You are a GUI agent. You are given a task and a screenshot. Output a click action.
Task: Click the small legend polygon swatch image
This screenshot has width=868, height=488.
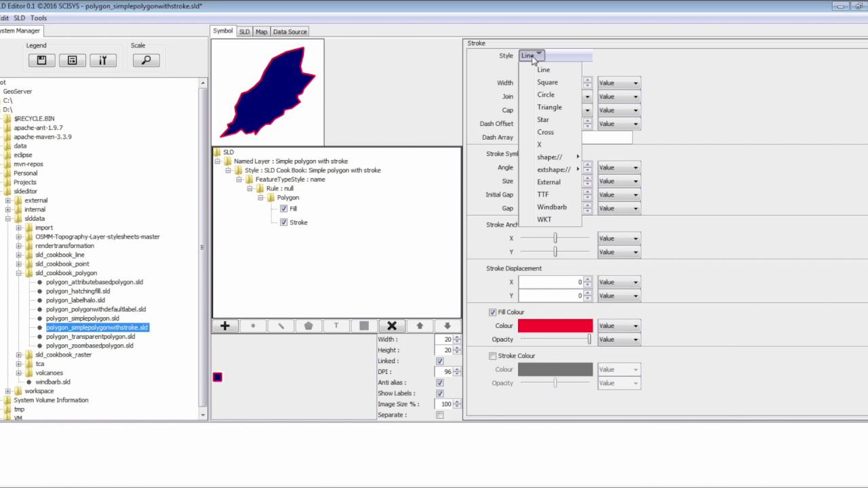point(217,377)
